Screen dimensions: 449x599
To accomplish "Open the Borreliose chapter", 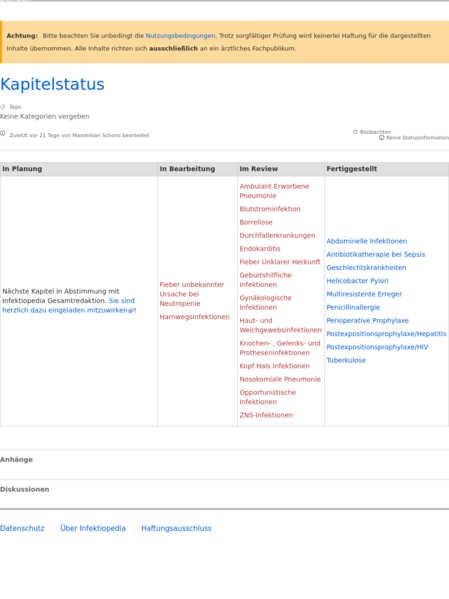I will (x=256, y=222).
